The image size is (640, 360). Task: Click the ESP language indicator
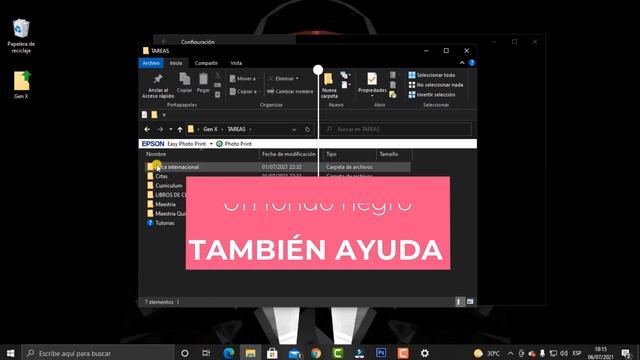(577, 353)
